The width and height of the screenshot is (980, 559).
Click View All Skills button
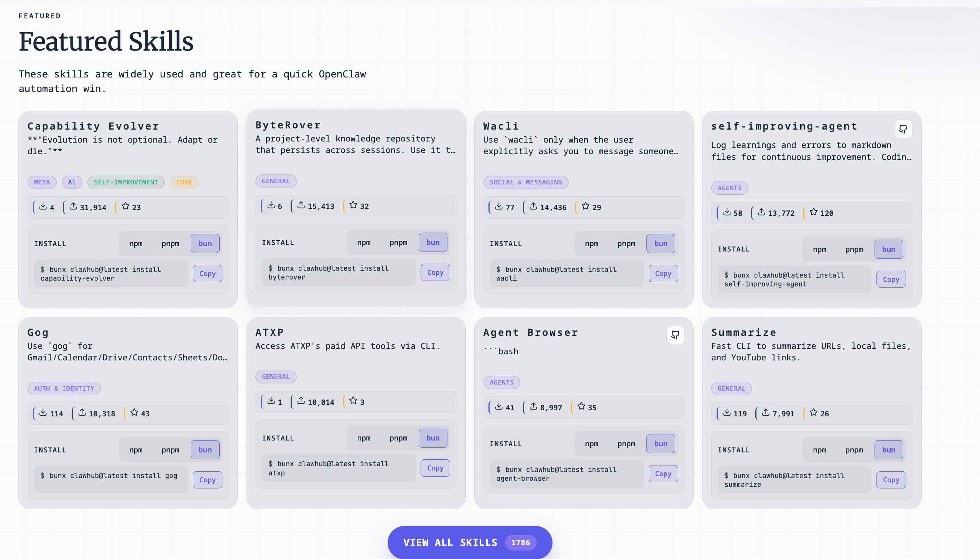469,542
